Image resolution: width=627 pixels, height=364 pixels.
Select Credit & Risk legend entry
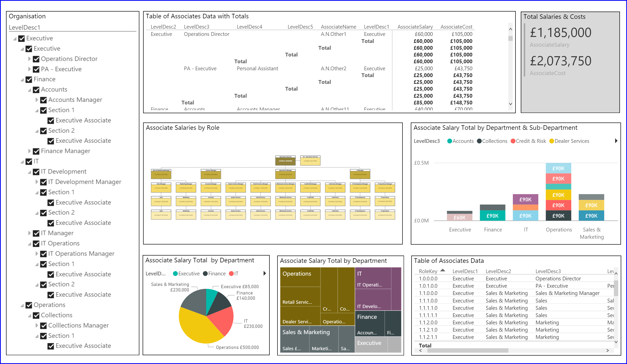coord(528,141)
